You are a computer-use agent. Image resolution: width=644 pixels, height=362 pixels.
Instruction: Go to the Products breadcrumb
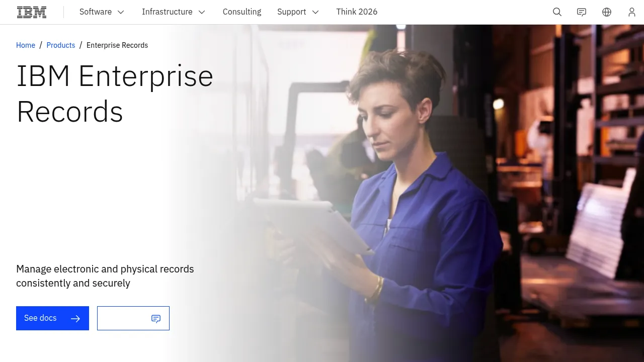61,45
